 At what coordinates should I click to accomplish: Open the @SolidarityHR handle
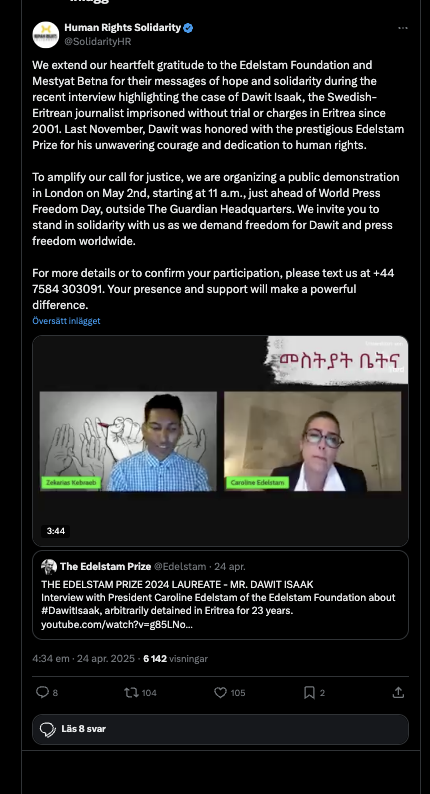pyautogui.click(x=98, y=42)
